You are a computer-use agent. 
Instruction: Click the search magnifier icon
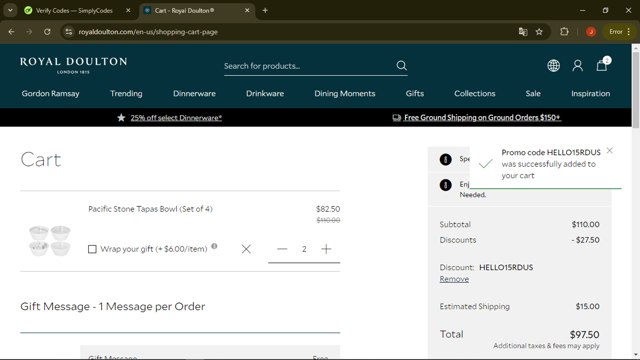click(x=402, y=65)
